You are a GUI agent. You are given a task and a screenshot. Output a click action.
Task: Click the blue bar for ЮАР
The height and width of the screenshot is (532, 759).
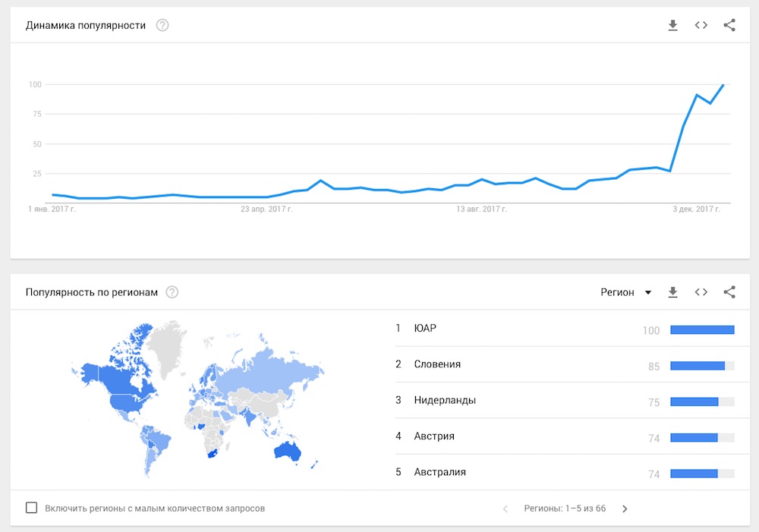[702, 329]
